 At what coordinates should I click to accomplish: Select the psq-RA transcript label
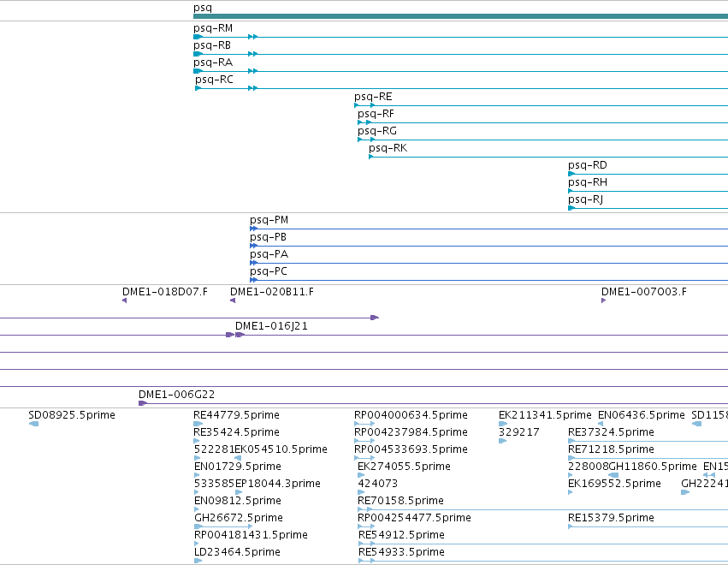pos(213,62)
